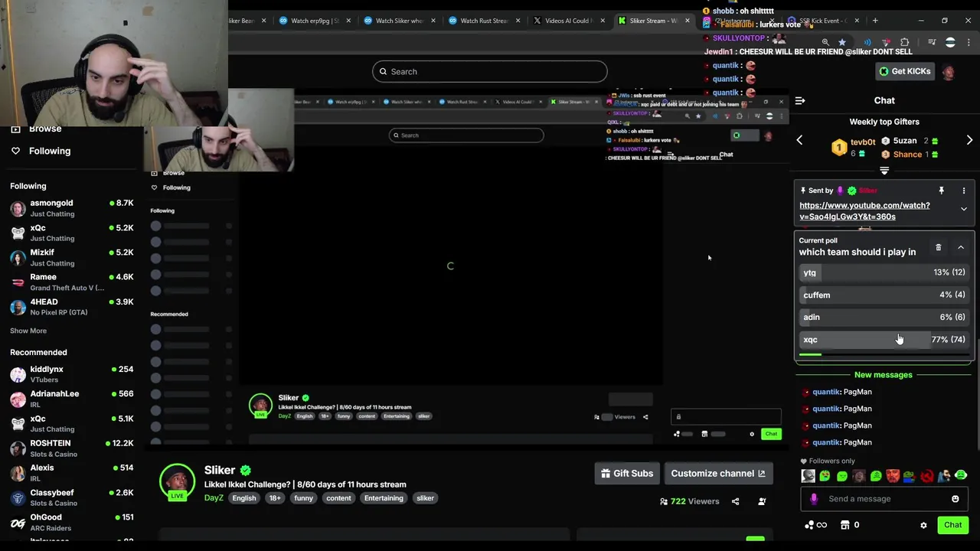Select the ytq poll option
Image resolution: width=980 pixels, height=551 pixels.
[884, 272]
